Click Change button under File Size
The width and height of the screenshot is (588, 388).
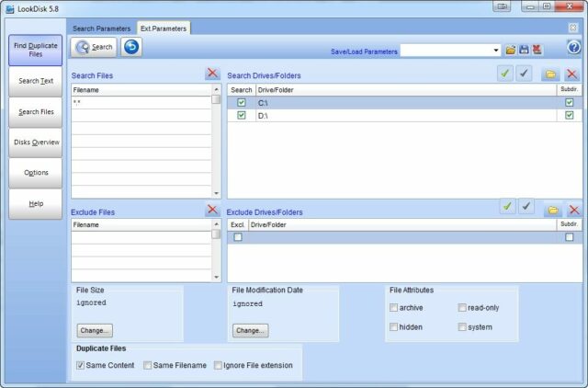95,330
